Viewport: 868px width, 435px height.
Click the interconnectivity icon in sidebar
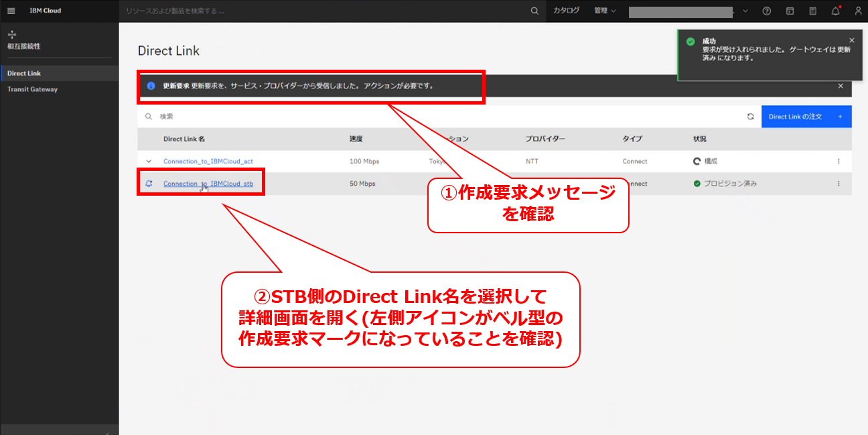[x=11, y=34]
